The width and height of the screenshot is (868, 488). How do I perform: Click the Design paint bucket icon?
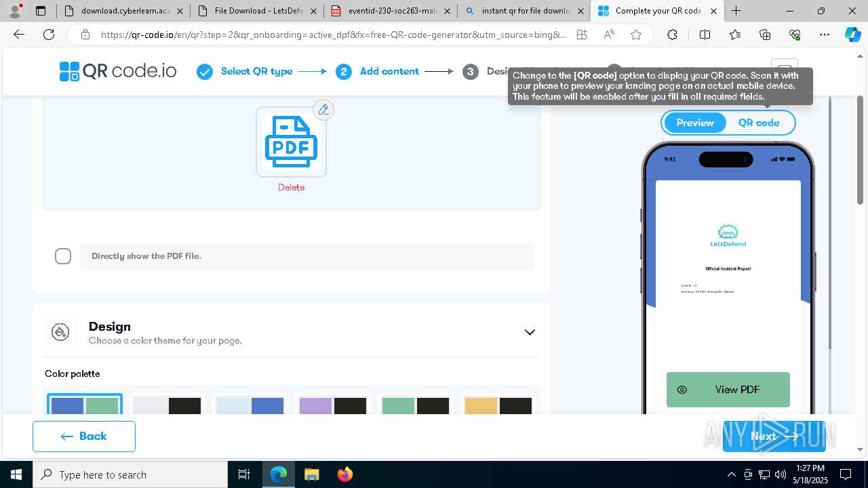click(x=60, y=332)
